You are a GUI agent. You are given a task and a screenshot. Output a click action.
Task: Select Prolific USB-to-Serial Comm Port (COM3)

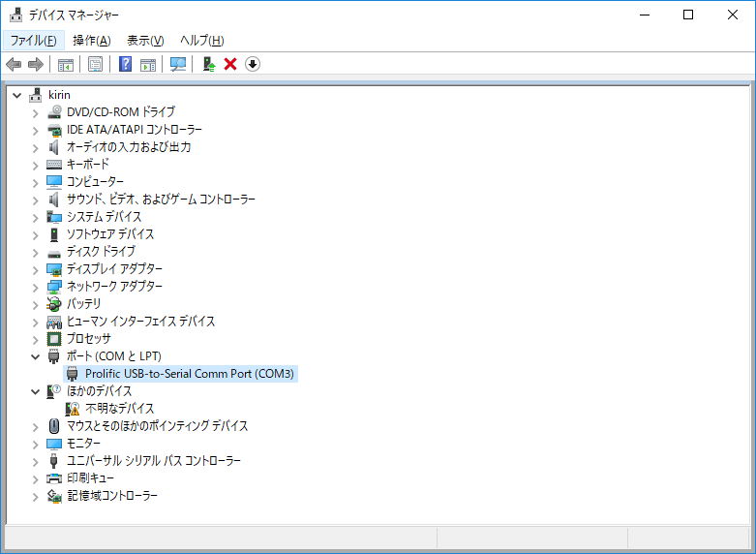click(190, 374)
